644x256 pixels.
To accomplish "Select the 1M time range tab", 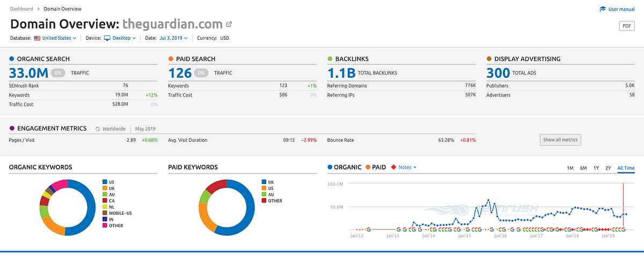I will coord(570,168).
